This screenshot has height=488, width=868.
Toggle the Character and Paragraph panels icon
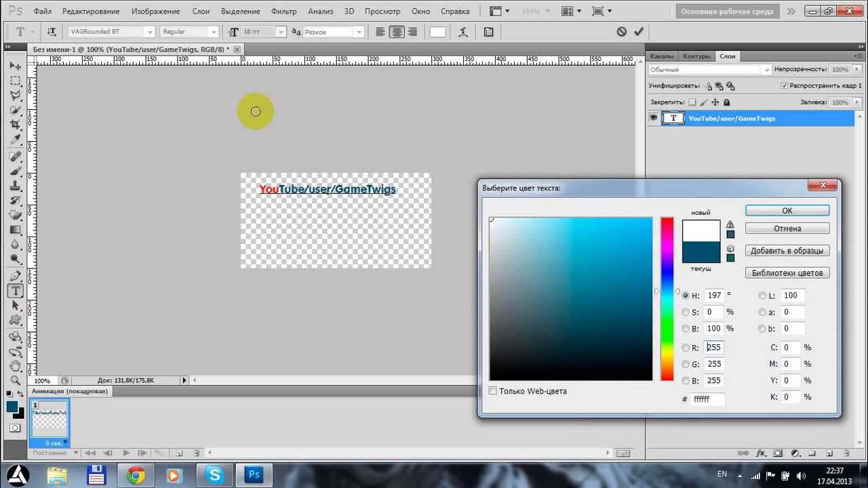click(488, 32)
